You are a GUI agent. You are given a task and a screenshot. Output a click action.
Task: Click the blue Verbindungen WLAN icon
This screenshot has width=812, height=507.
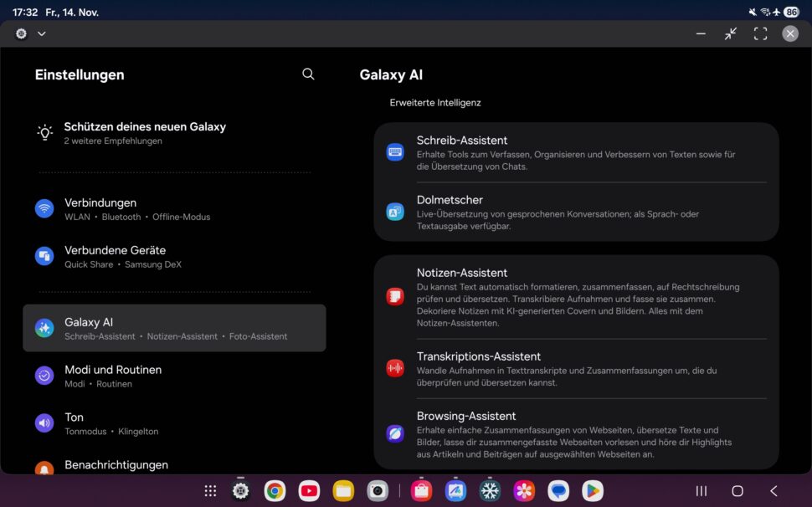point(44,208)
